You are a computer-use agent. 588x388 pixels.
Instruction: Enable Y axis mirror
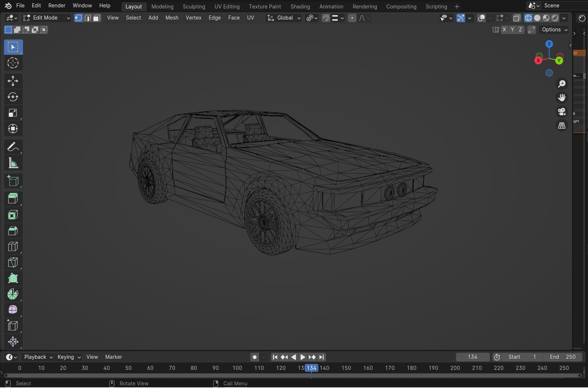point(512,30)
